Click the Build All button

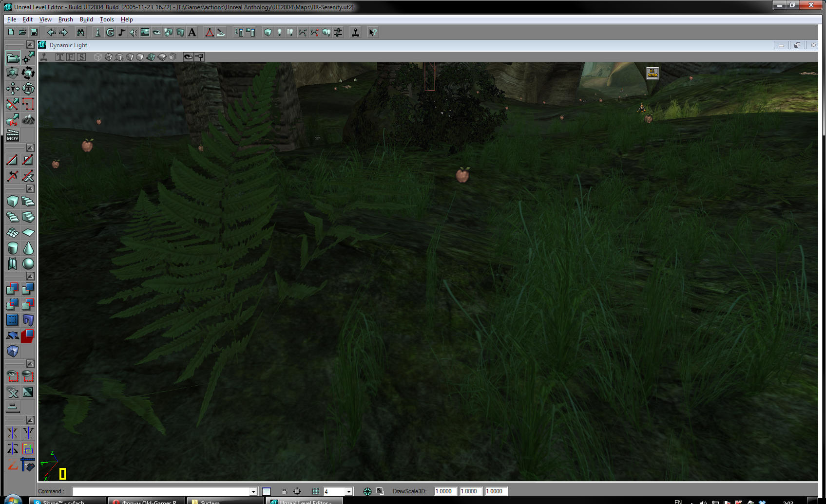pos(326,32)
